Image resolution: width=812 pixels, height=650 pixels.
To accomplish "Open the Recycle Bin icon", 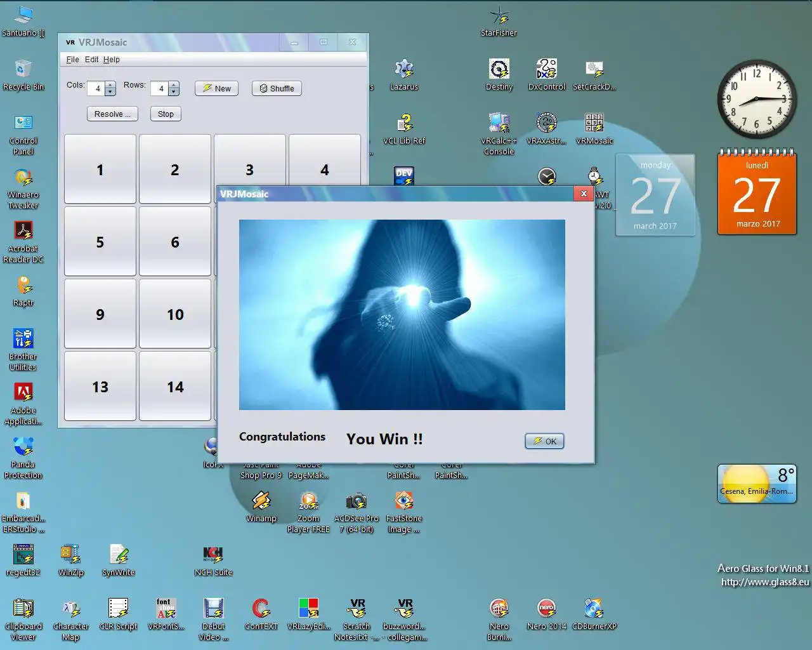I will 23,75.
